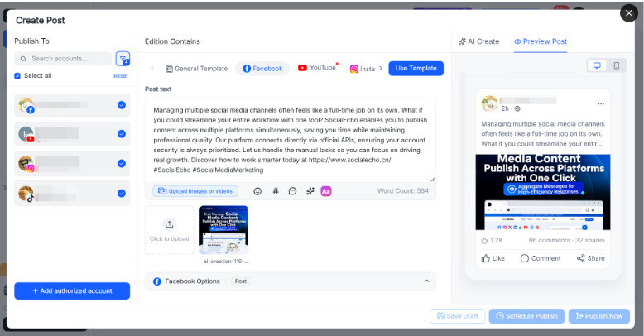Click the preview post three-dot menu

tap(600, 104)
